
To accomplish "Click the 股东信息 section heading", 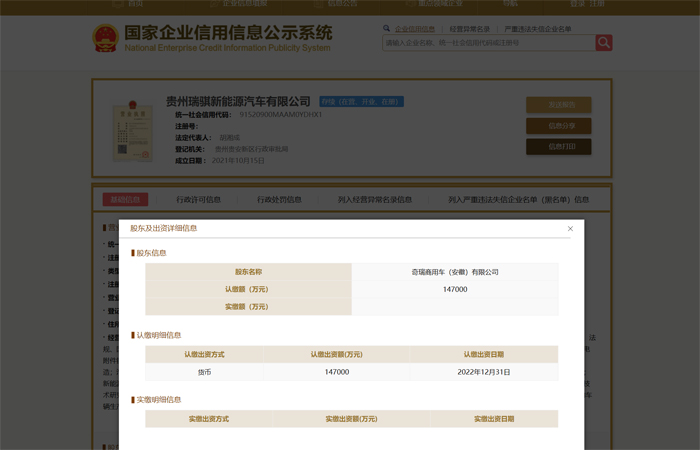I will click(x=151, y=253).
